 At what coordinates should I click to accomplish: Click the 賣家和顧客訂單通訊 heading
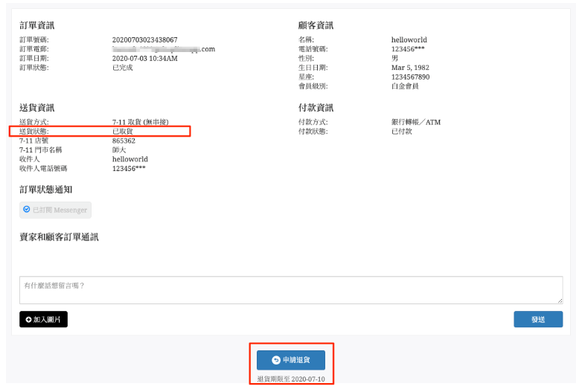[x=59, y=237]
